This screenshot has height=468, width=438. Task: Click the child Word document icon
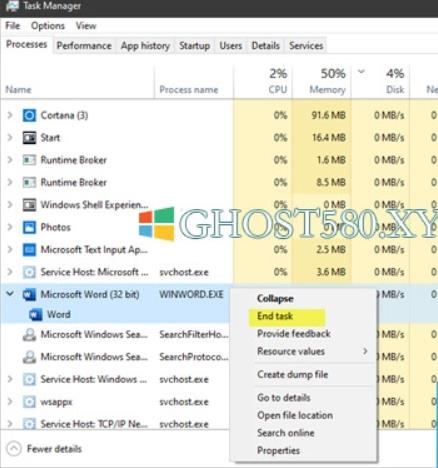pyautogui.click(x=35, y=314)
